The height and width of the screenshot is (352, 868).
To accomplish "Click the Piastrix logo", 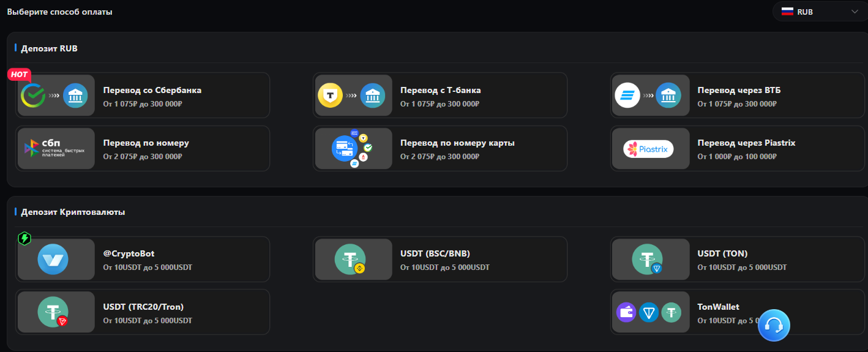I will (648, 149).
